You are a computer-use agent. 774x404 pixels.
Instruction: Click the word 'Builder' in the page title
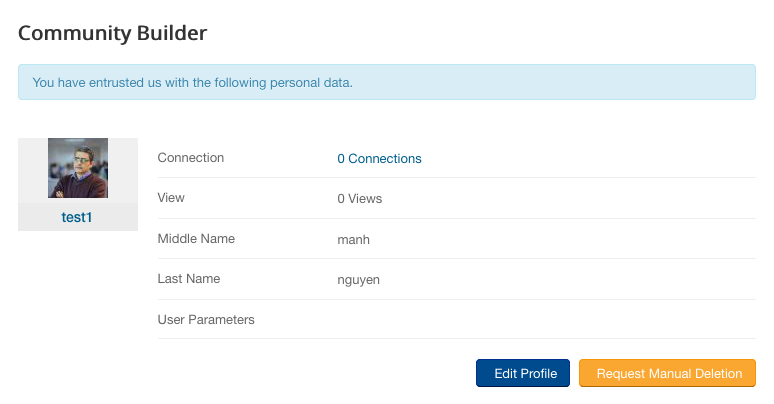[x=172, y=33]
